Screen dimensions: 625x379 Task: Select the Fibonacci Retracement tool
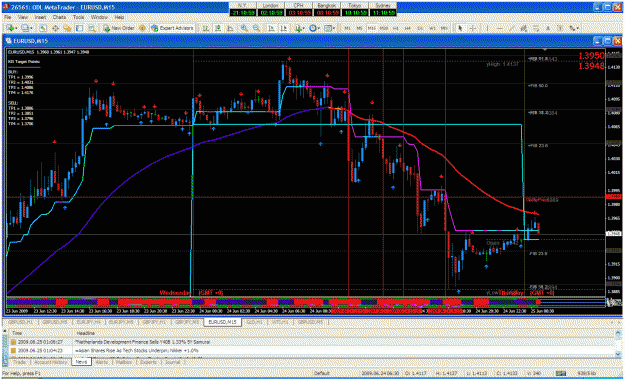point(536,28)
